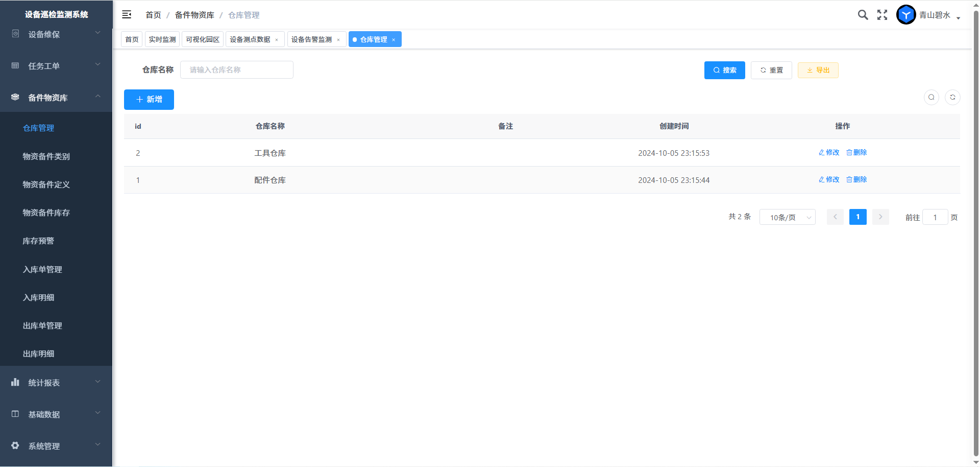Expand the 设备维保 sidebar menu
This screenshot has height=467, width=980.
[56, 34]
